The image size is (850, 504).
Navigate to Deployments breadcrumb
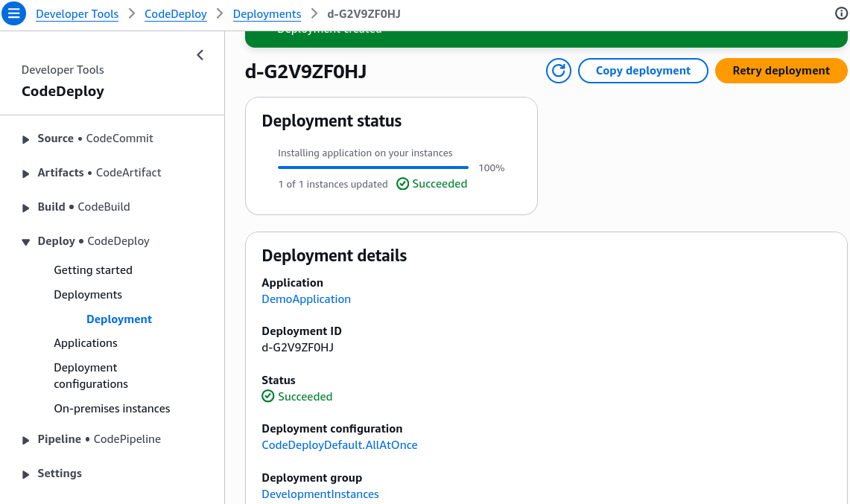[267, 14]
